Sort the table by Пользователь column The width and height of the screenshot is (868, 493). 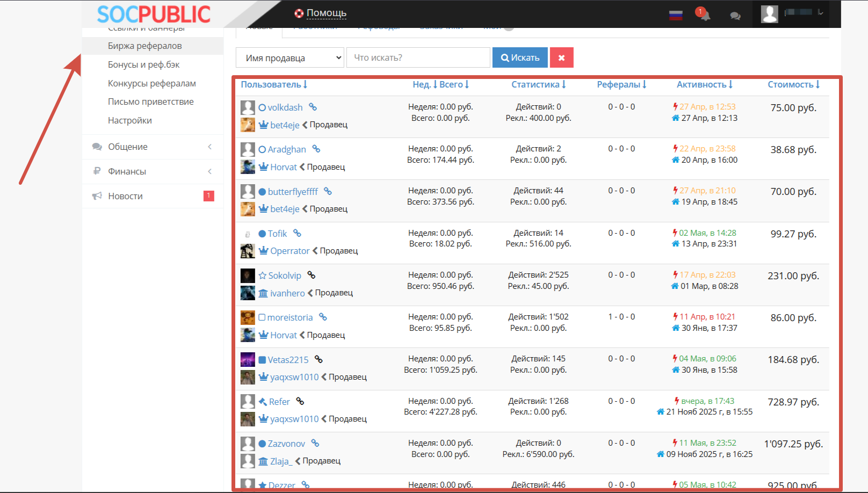[x=274, y=84]
